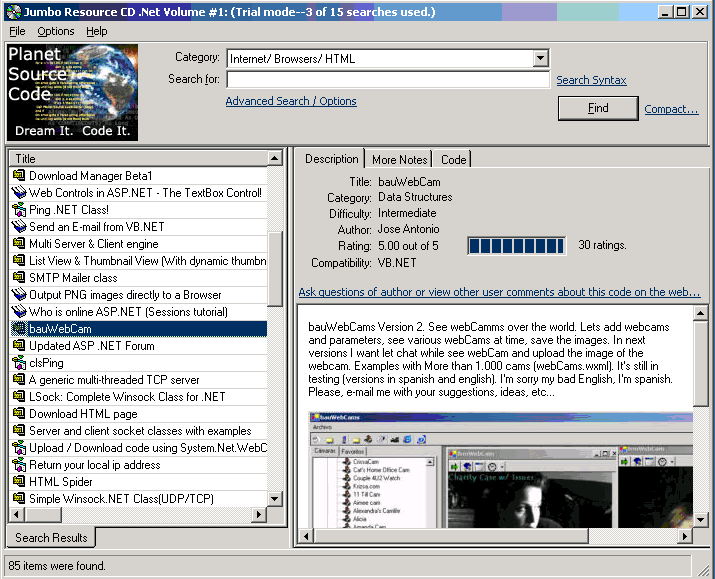Screen dimensions: 715x579
Task: Open the Search Syntax link
Action: tap(591, 80)
